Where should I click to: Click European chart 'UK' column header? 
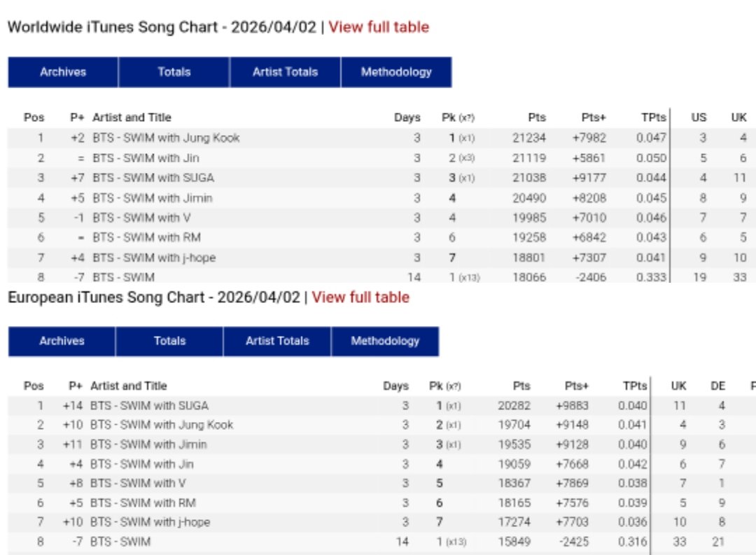(x=678, y=386)
